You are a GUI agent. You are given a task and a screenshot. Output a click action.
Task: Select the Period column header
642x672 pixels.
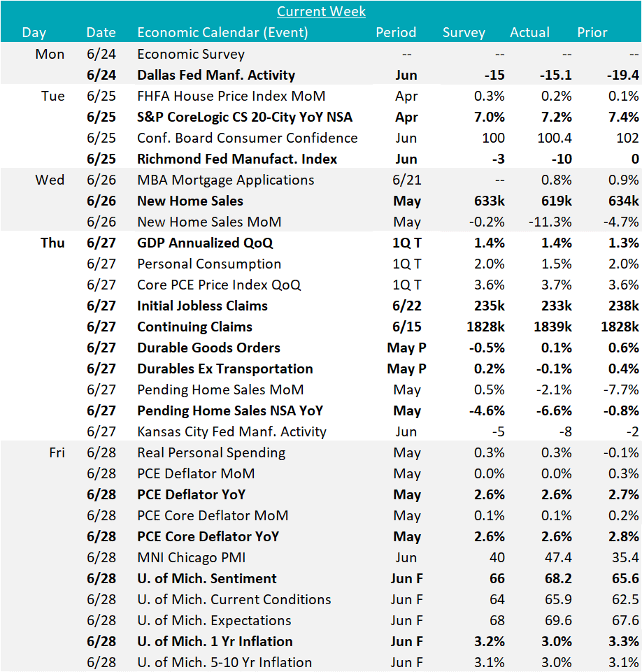(x=396, y=32)
